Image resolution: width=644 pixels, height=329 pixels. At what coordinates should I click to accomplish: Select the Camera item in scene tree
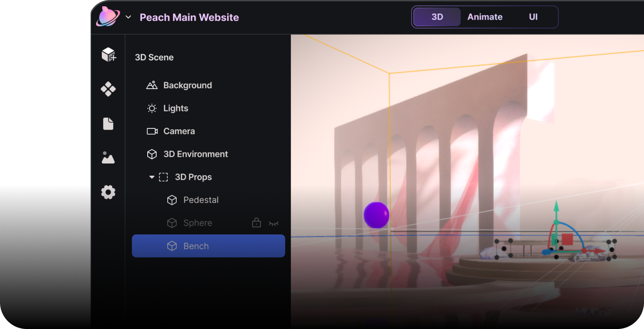pyautogui.click(x=179, y=131)
